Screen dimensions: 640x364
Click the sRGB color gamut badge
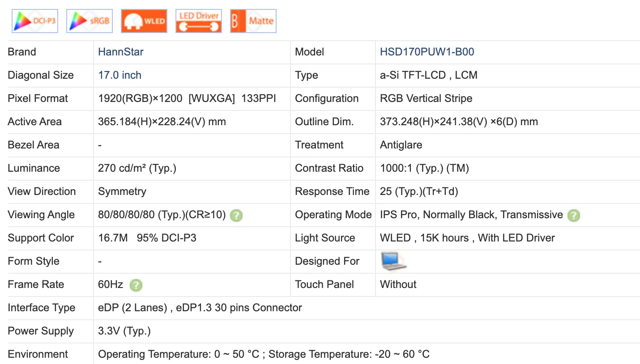[x=89, y=21]
